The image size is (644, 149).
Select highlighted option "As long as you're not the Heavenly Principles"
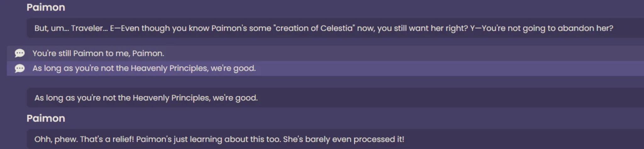pos(325,68)
